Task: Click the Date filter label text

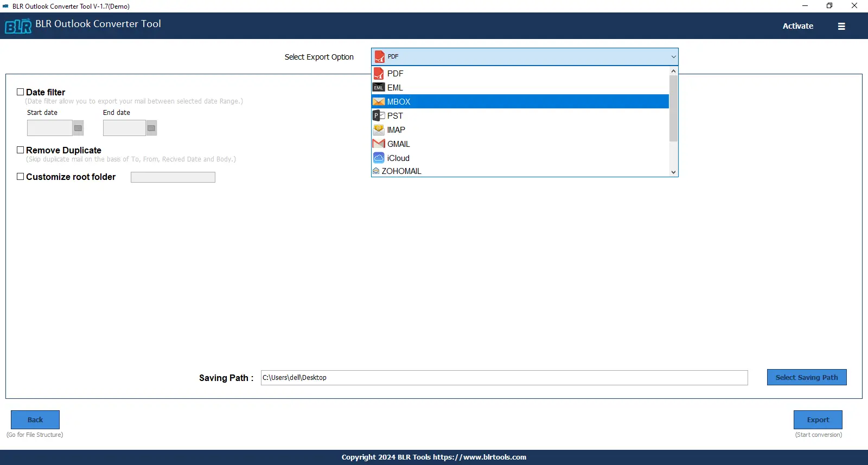Action: pyautogui.click(x=46, y=92)
